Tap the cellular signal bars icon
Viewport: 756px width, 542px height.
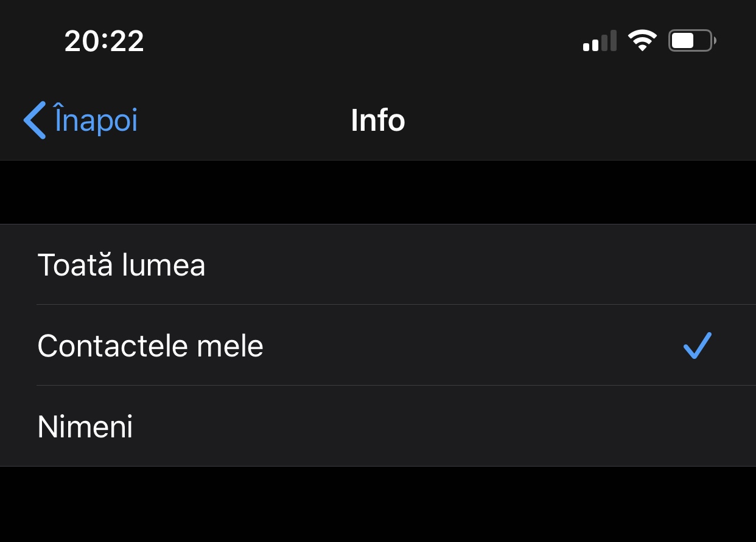point(600,41)
